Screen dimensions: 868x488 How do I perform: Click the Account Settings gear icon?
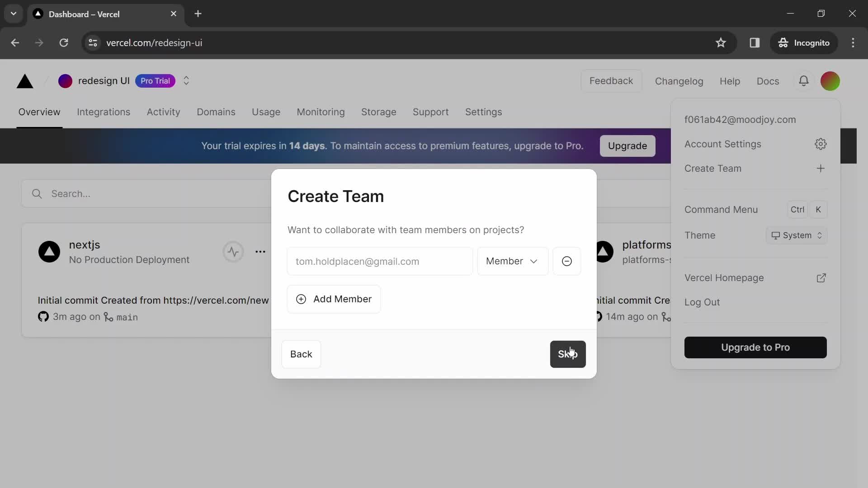point(821,145)
